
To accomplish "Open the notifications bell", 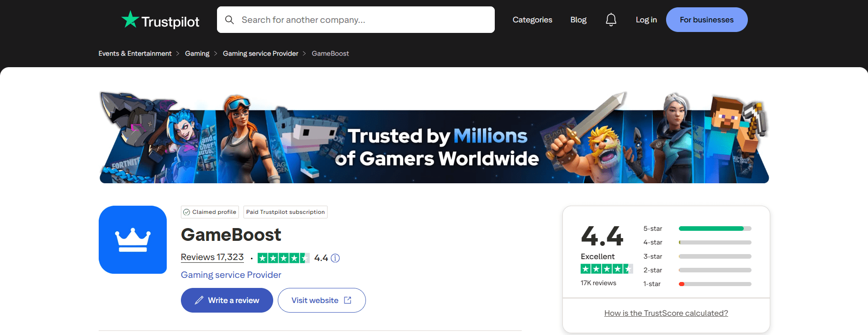I will pos(611,20).
